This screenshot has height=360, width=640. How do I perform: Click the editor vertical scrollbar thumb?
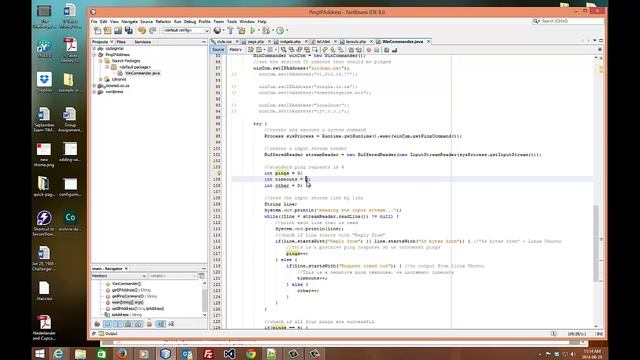[x=596, y=243]
